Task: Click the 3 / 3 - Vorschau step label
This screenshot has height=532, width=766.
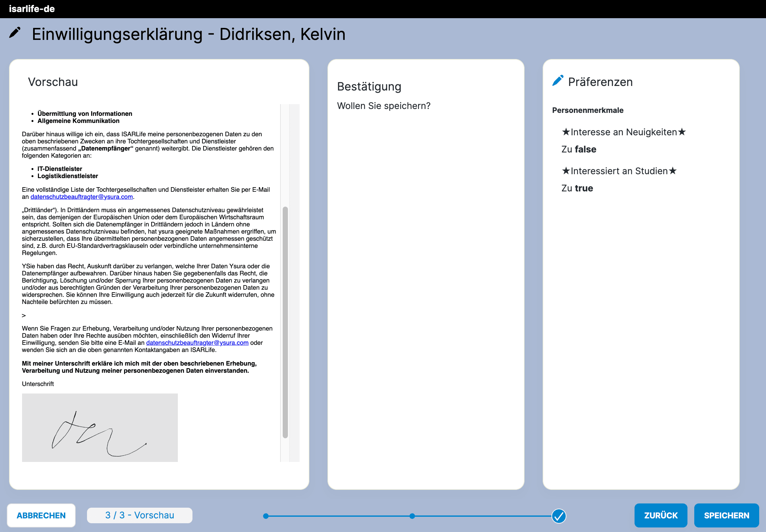Action: point(139,515)
